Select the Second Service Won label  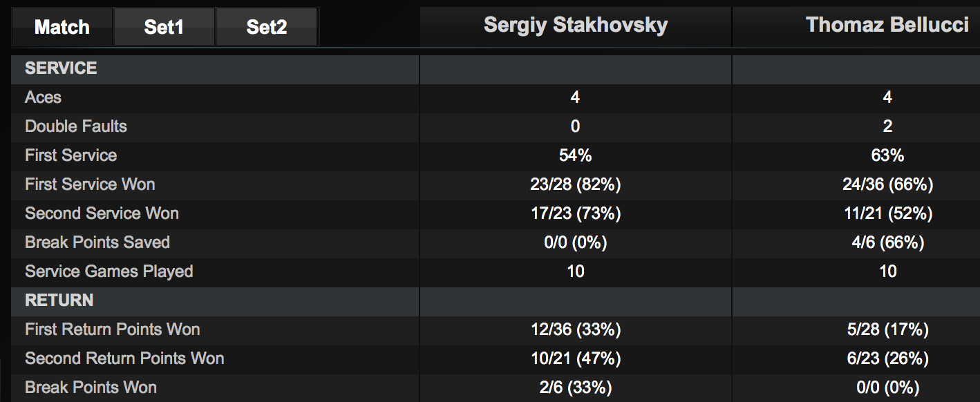102,213
